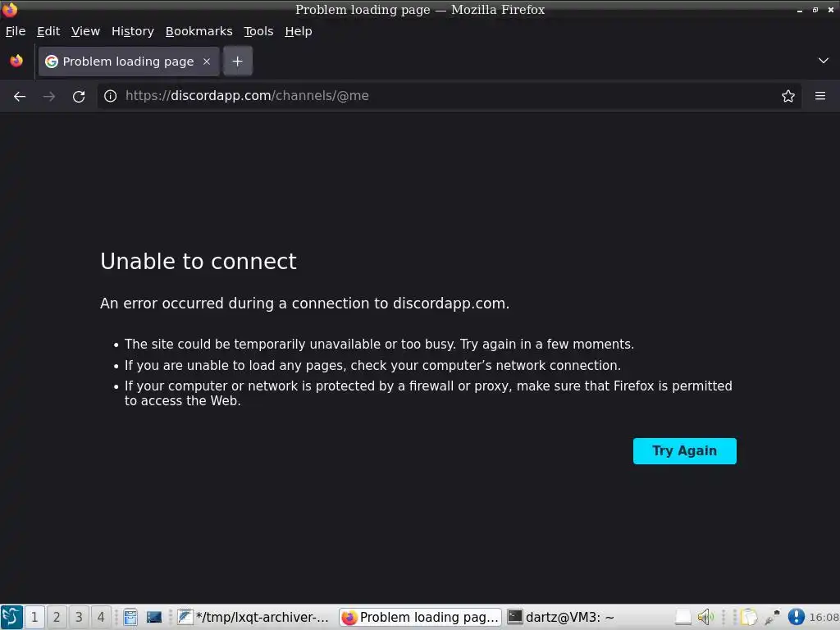Open the View menu
Image resolution: width=840 pixels, height=630 pixels.
(85, 31)
